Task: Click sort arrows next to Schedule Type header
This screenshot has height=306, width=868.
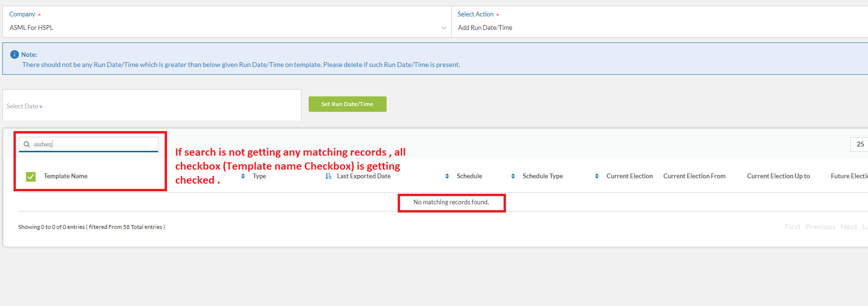Action: (513, 176)
